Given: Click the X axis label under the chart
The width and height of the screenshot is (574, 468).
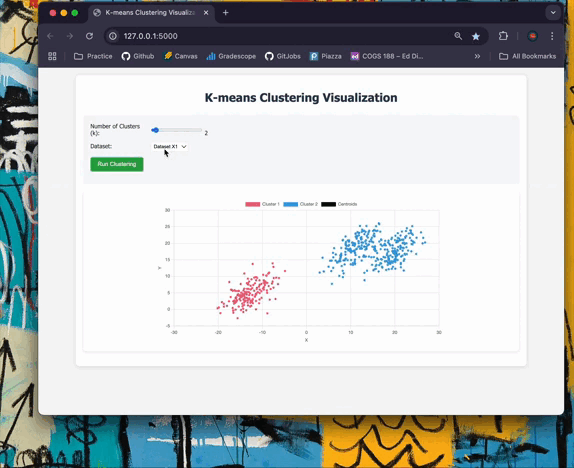Looking at the screenshot, I should [x=306, y=340].
